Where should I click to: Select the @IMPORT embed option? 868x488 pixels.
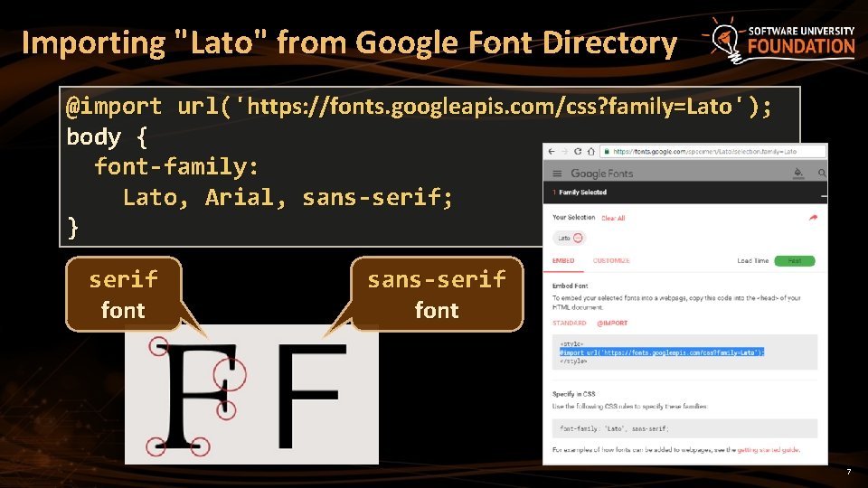click(612, 324)
